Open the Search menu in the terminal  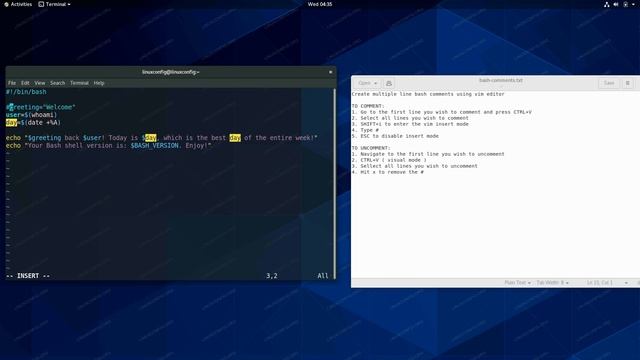pyautogui.click(x=58, y=83)
